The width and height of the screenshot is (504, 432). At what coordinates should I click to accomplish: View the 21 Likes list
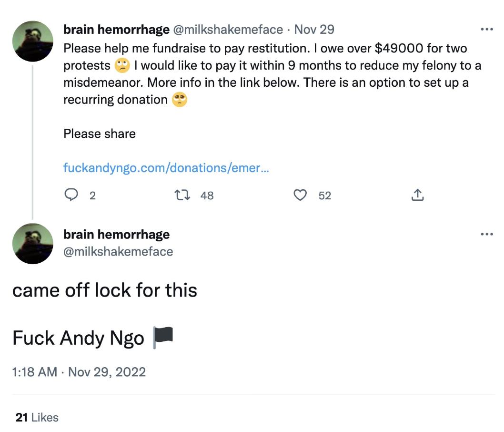(x=37, y=418)
